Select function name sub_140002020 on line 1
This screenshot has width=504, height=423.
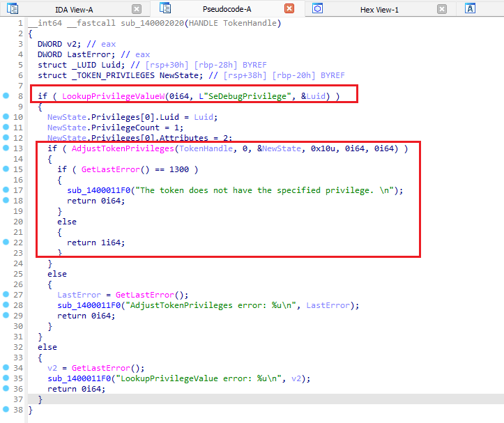[x=153, y=23]
